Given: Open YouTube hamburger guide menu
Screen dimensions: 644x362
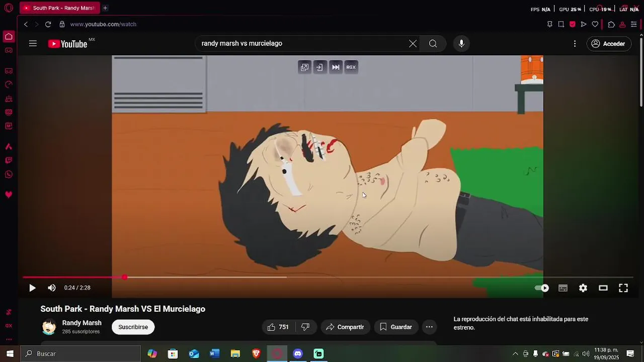Looking at the screenshot, I should tap(33, 44).
